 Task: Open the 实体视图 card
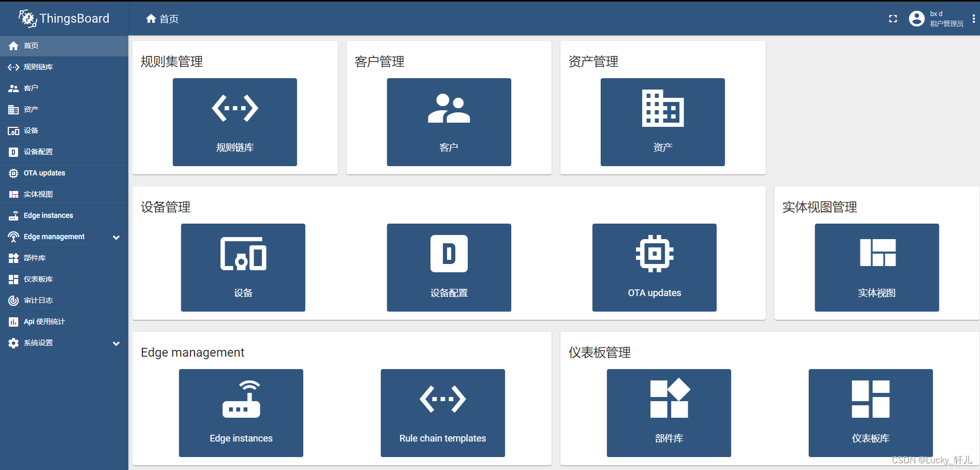point(877,268)
